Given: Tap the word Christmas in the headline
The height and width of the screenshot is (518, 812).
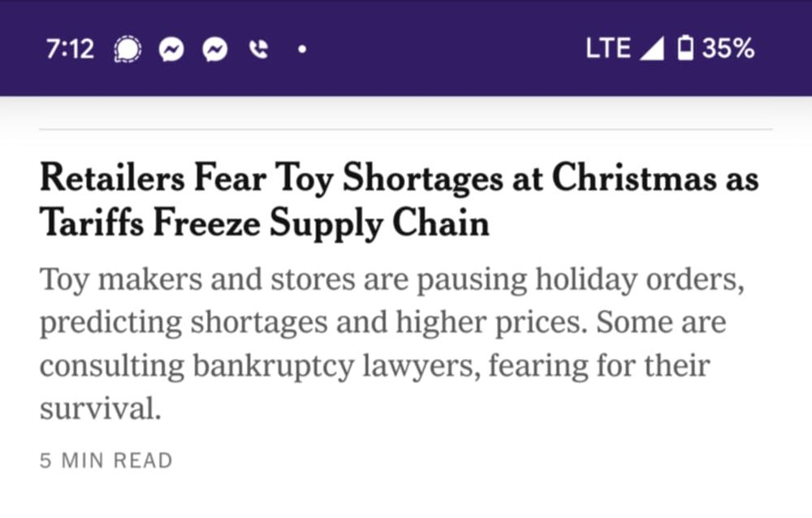Looking at the screenshot, I should 634,178.
